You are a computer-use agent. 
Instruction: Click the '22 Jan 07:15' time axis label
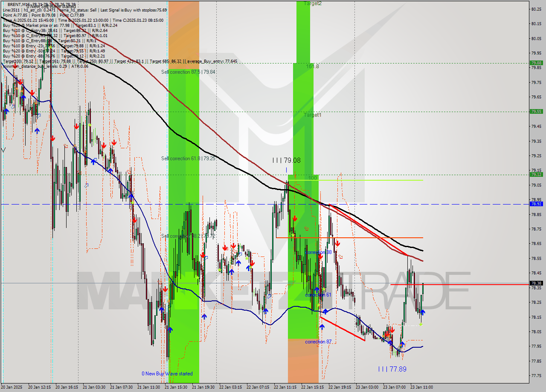(x=257, y=387)
